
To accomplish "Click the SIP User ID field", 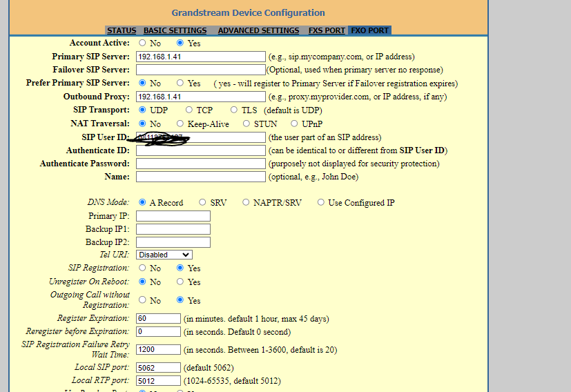I will (x=201, y=137).
